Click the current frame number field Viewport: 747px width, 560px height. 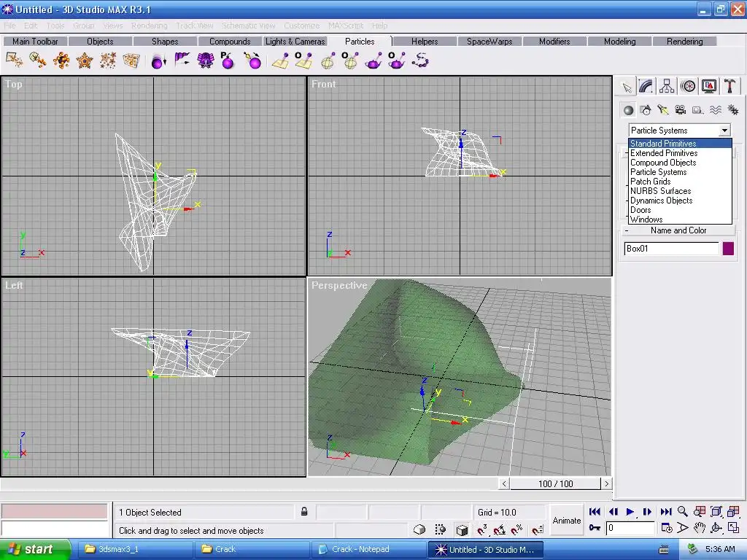pos(630,528)
